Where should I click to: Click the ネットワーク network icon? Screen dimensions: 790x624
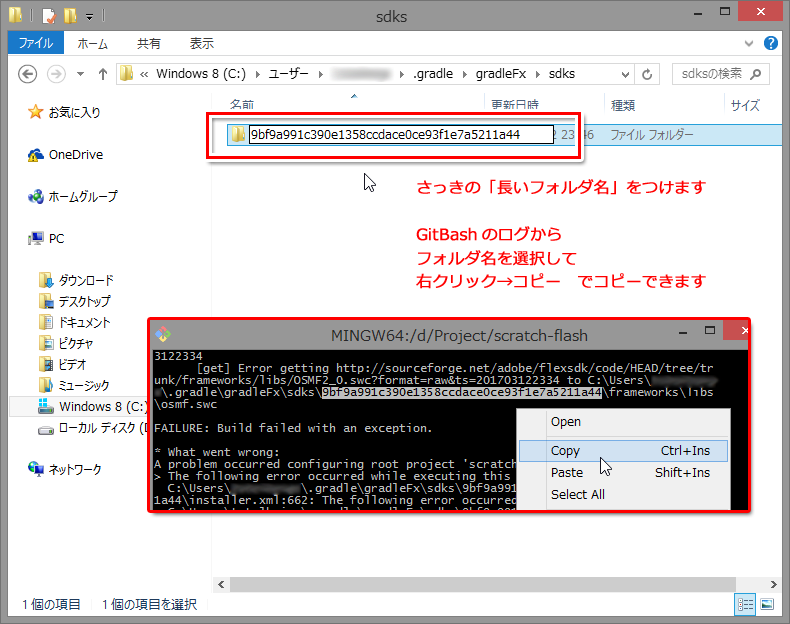36,469
